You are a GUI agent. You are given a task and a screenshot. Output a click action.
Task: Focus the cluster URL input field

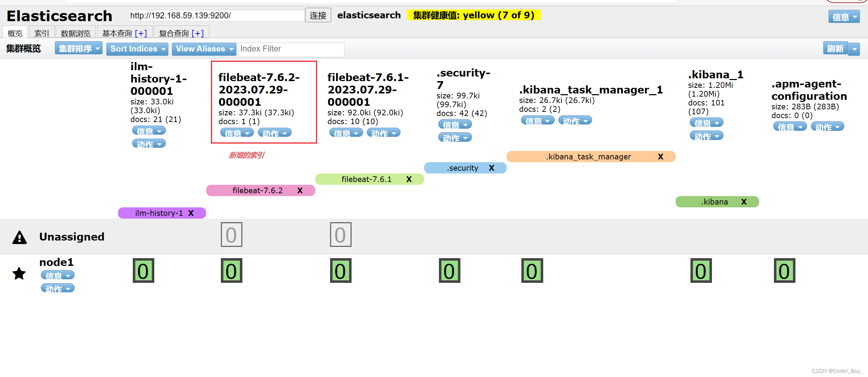216,16
